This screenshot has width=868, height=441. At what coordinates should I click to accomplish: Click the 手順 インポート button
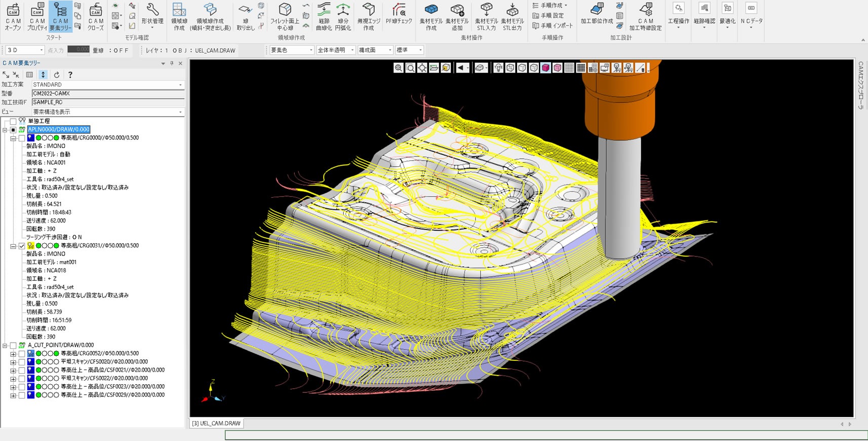coord(553,25)
